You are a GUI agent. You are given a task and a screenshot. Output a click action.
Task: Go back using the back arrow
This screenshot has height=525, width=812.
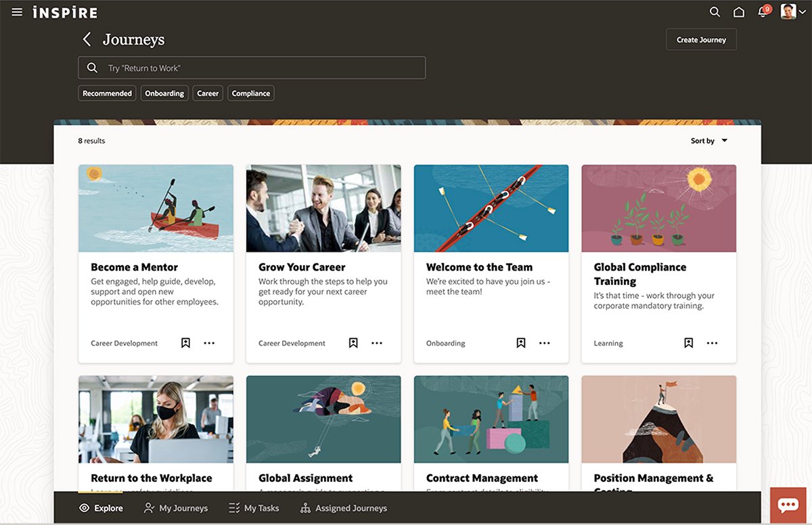(87, 39)
